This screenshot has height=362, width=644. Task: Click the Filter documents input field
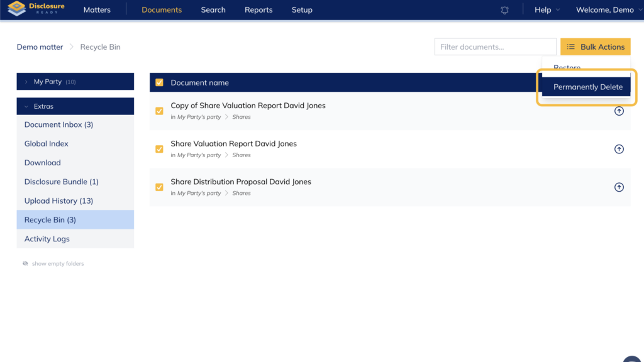click(495, 47)
